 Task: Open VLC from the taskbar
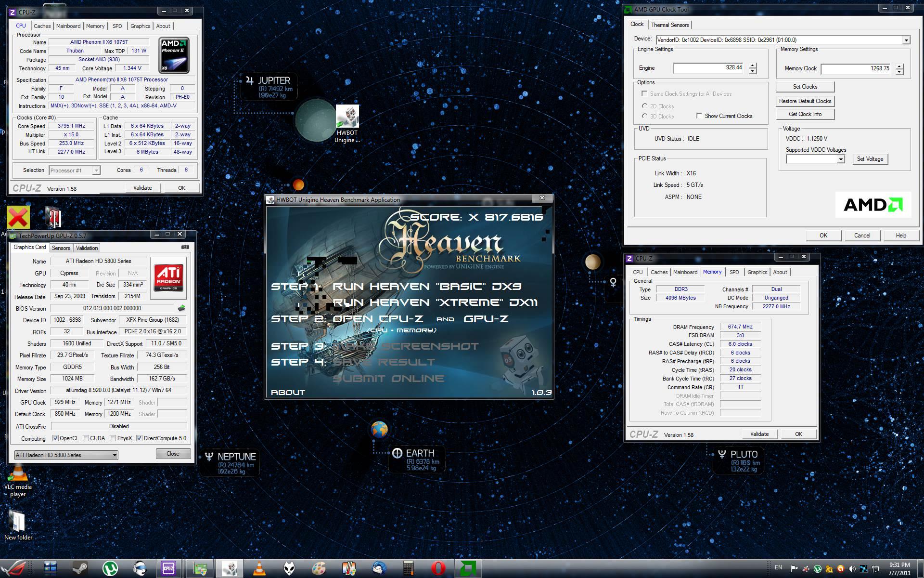259,568
